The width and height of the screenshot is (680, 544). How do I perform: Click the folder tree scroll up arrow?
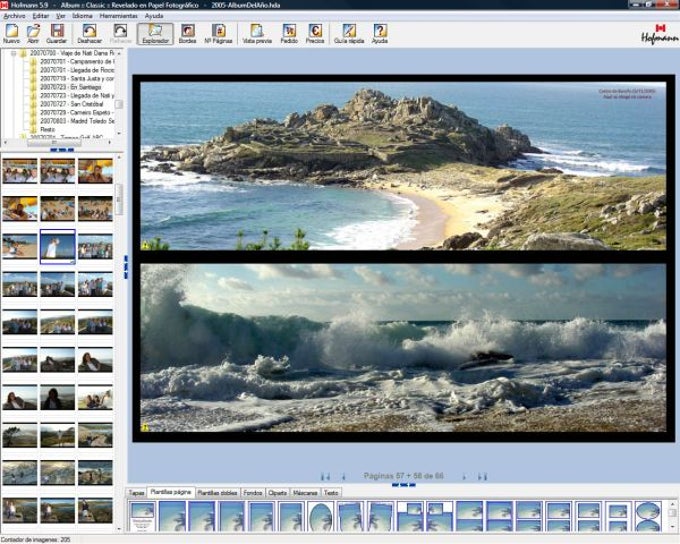tap(119, 53)
